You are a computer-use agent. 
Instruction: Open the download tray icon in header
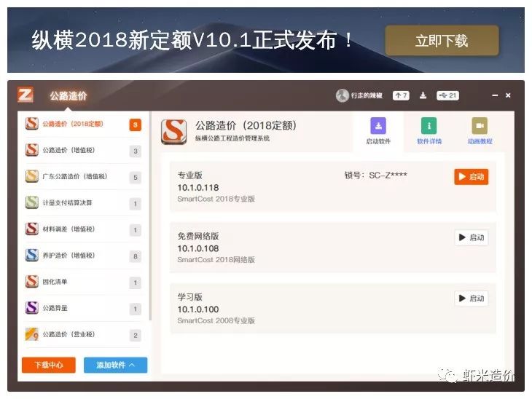[x=423, y=95]
